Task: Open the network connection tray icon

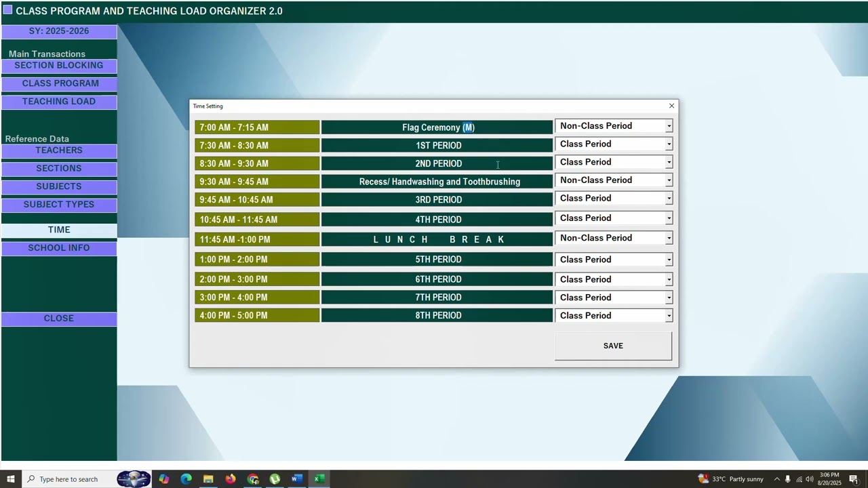Action: (799, 479)
